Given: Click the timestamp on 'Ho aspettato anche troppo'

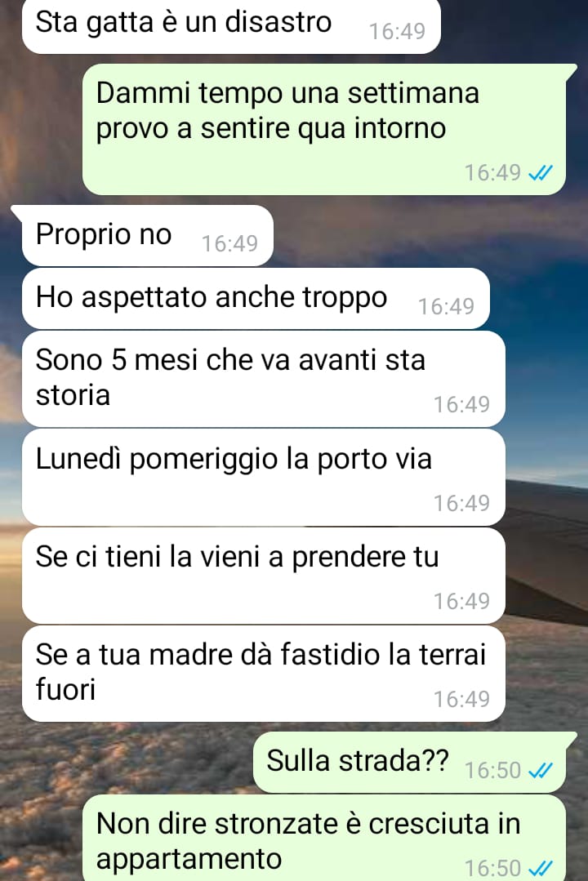Looking at the screenshot, I should click(447, 307).
